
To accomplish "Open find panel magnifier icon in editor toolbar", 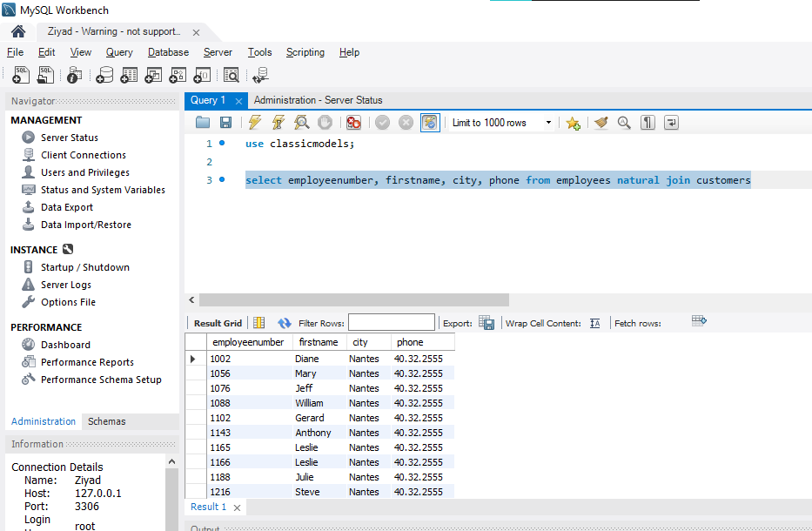I will coord(624,123).
